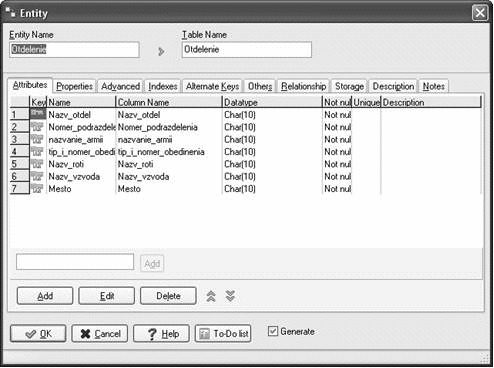The height and width of the screenshot is (368, 494).
Task: Select the Nazv_otdel name cell
Action: 81,115
